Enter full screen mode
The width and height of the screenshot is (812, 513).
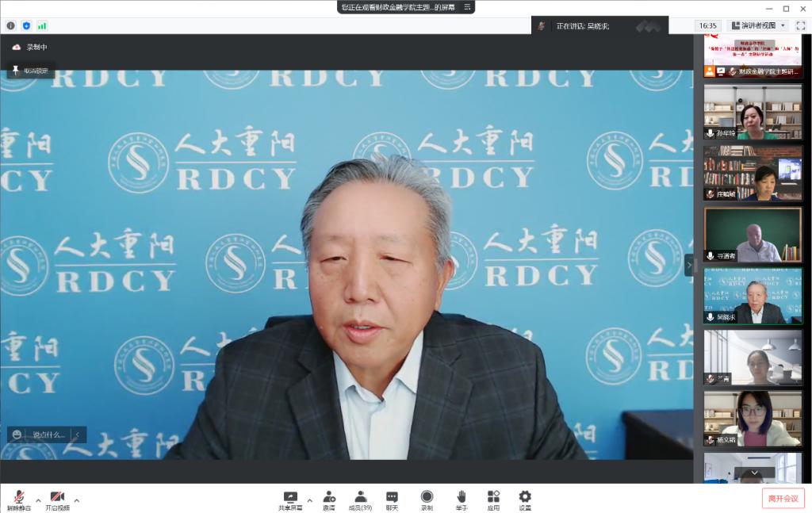[800, 25]
